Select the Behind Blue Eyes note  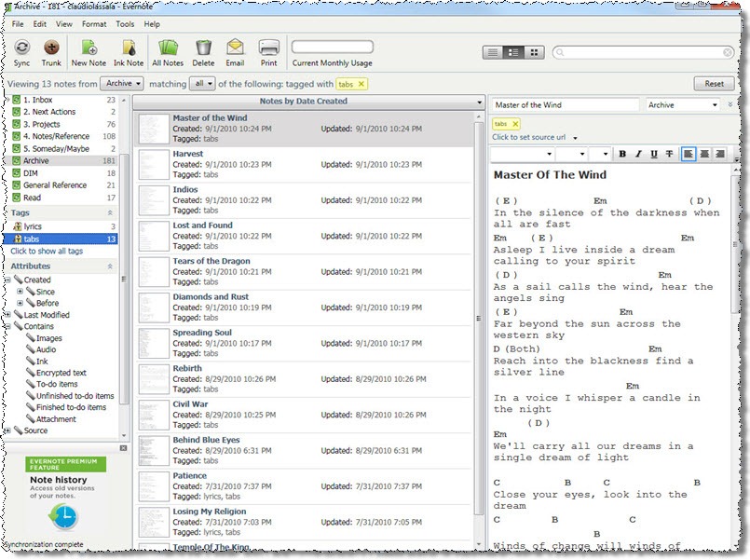305,450
